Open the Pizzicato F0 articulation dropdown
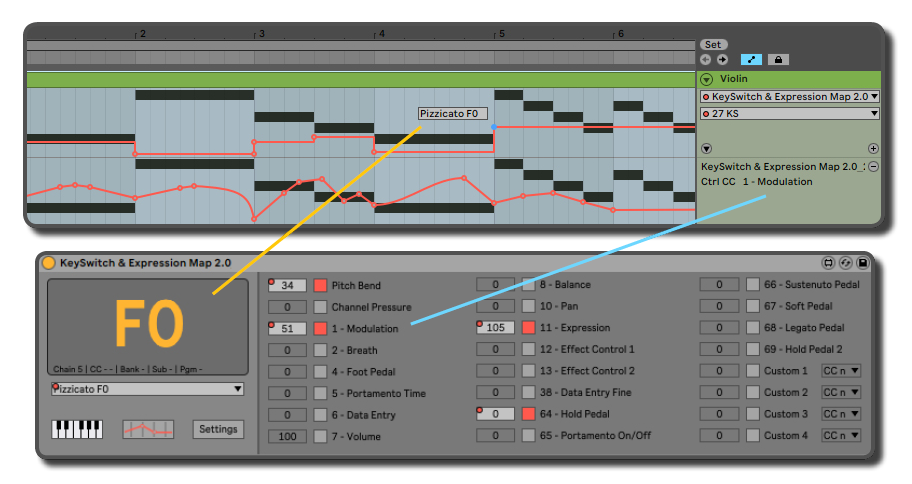Viewport: 912px width, 484px height. pos(147,389)
